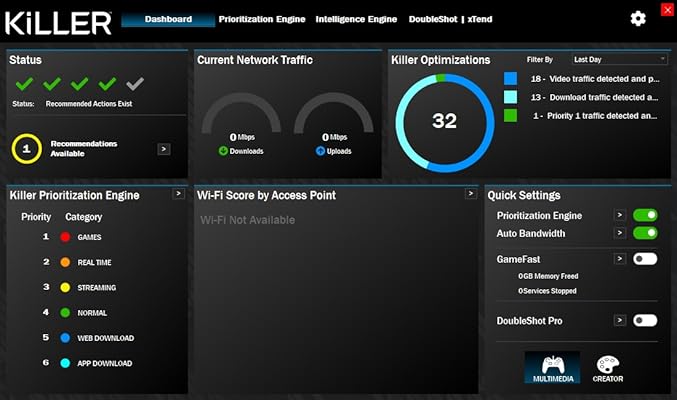Enable the DoubleShot Pro switch

point(645,320)
